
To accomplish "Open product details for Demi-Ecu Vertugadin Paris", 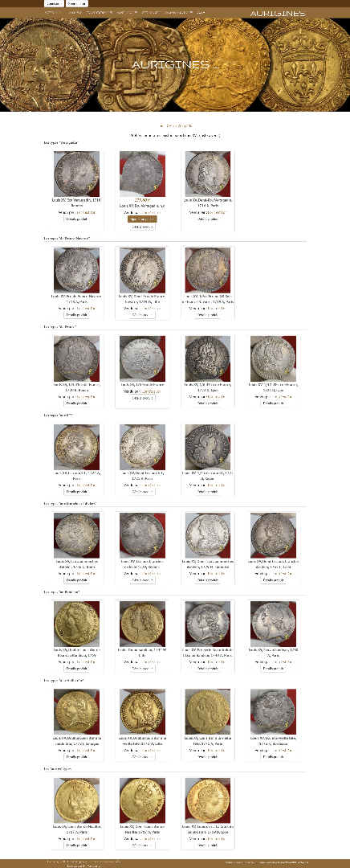I will 208,219.
